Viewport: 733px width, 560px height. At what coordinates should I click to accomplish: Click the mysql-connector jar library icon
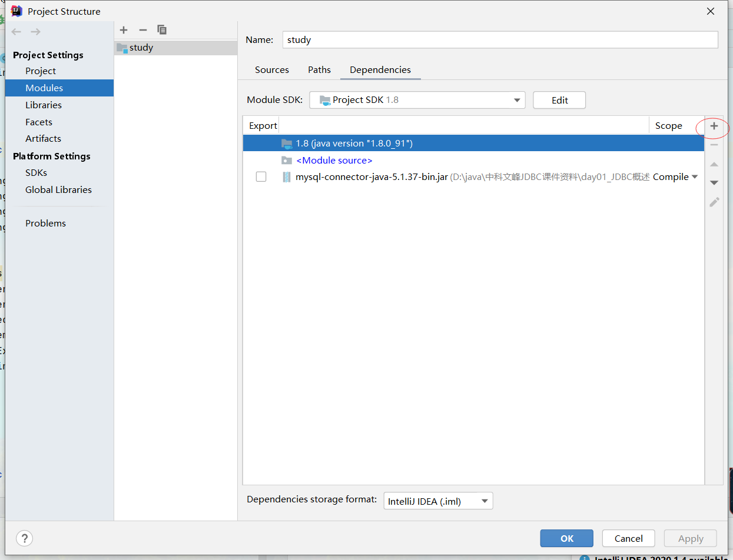point(286,177)
